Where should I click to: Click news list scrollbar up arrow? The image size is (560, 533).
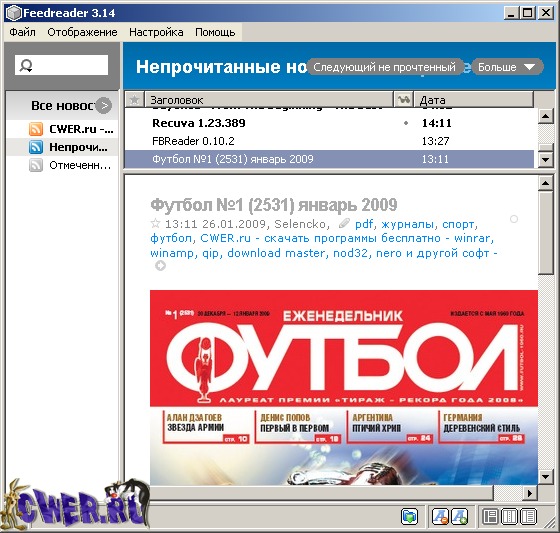tap(545, 116)
